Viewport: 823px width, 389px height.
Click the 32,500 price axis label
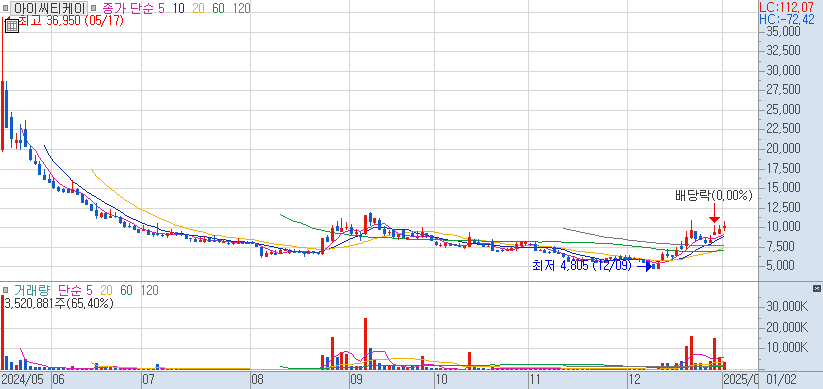782,50
